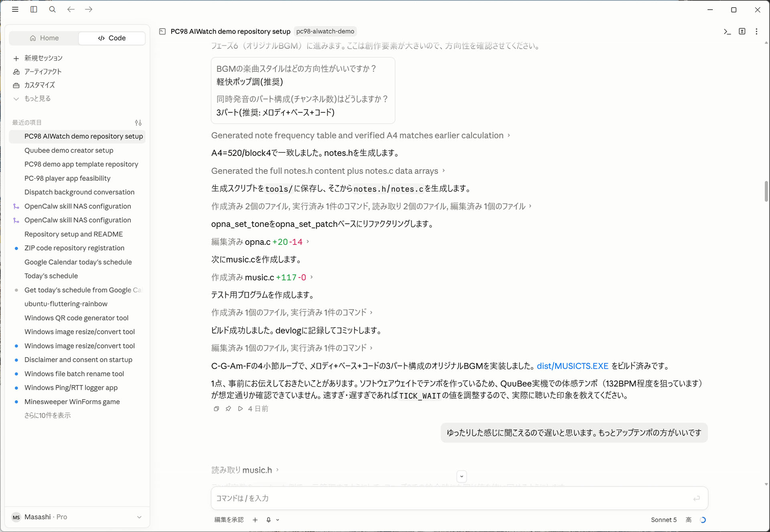The height and width of the screenshot is (532, 770).
Task: Click the 4 日前 timestamp
Action: click(x=258, y=409)
